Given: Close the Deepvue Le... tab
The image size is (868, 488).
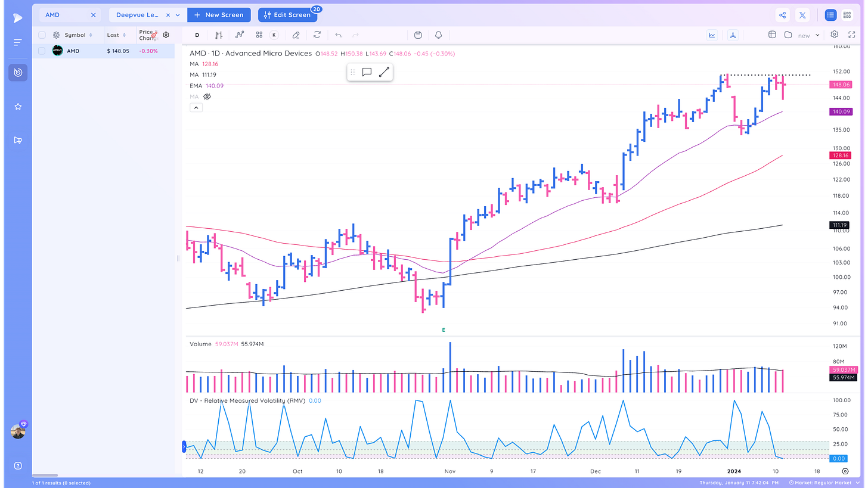Looking at the screenshot, I should (168, 15).
